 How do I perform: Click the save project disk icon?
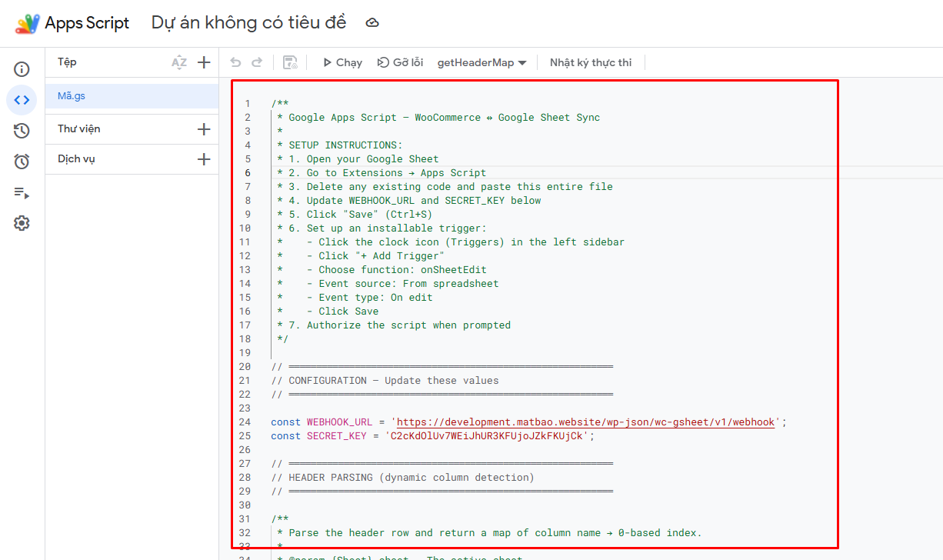[290, 62]
